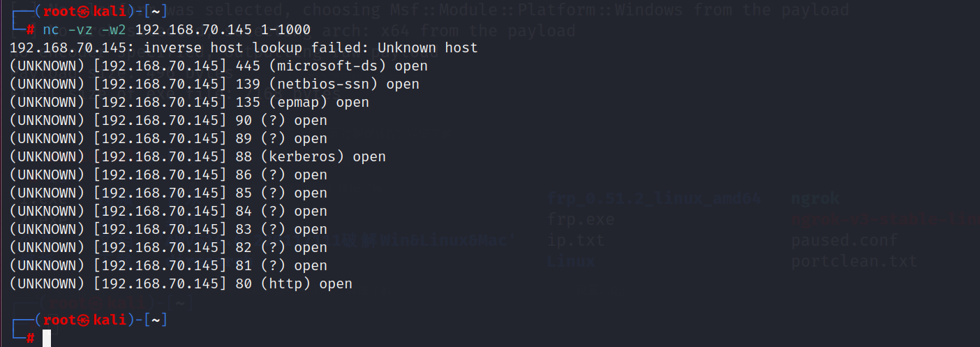Image resolution: width=980 pixels, height=347 pixels.
Task: Select the port 445 microsoft-ds open line
Action: tap(218, 66)
